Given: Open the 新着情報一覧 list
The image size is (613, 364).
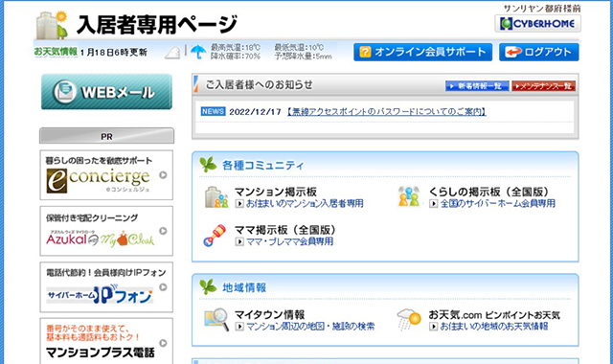Looking at the screenshot, I should [477, 86].
